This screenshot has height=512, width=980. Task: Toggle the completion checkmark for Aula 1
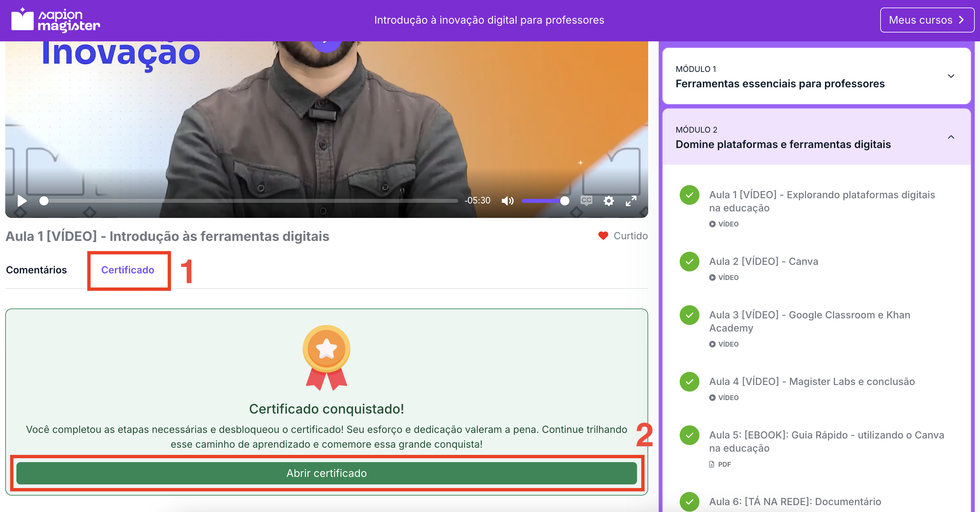tap(689, 195)
